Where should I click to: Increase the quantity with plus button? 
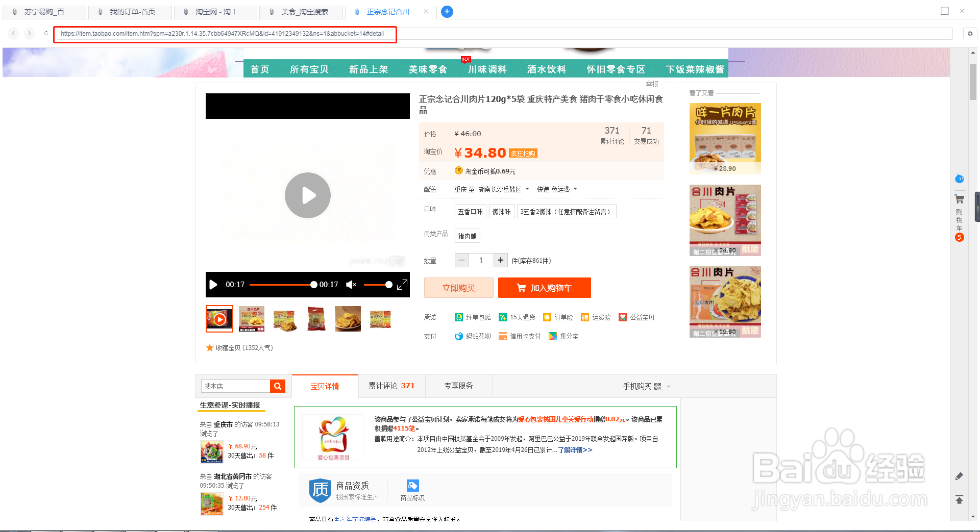click(500, 260)
